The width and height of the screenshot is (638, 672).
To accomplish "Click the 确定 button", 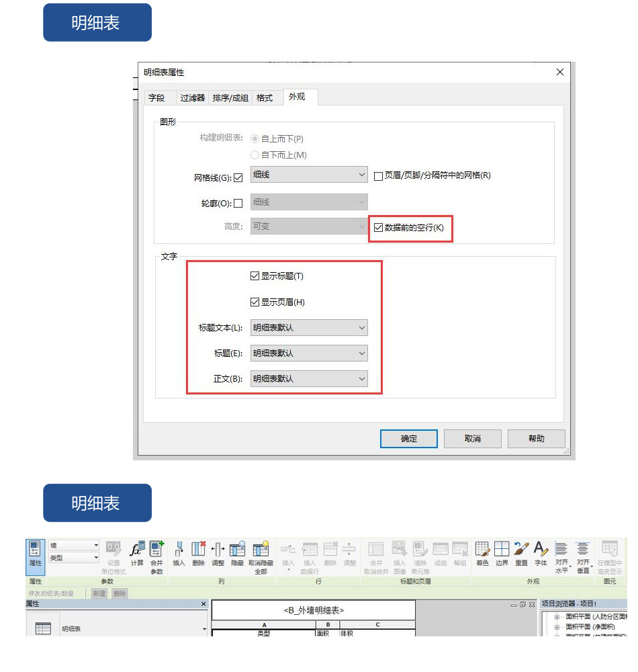I will pyautogui.click(x=409, y=439).
